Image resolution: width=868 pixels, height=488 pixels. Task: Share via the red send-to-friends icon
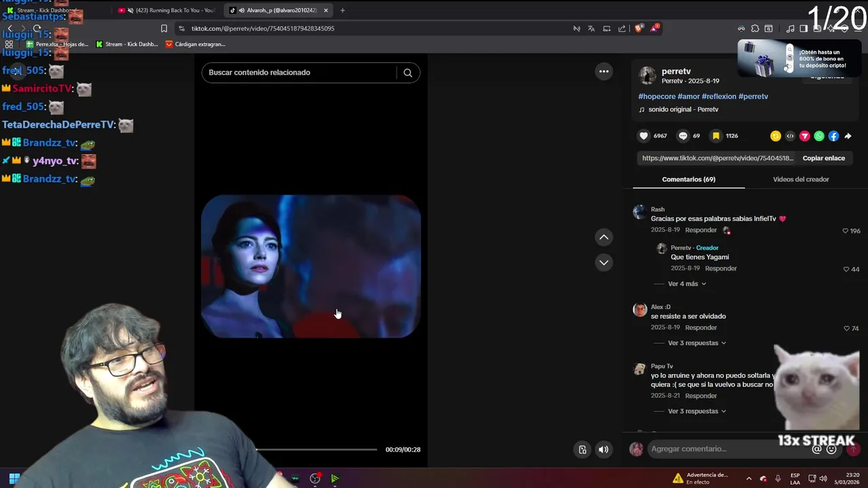[x=805, y=136]
